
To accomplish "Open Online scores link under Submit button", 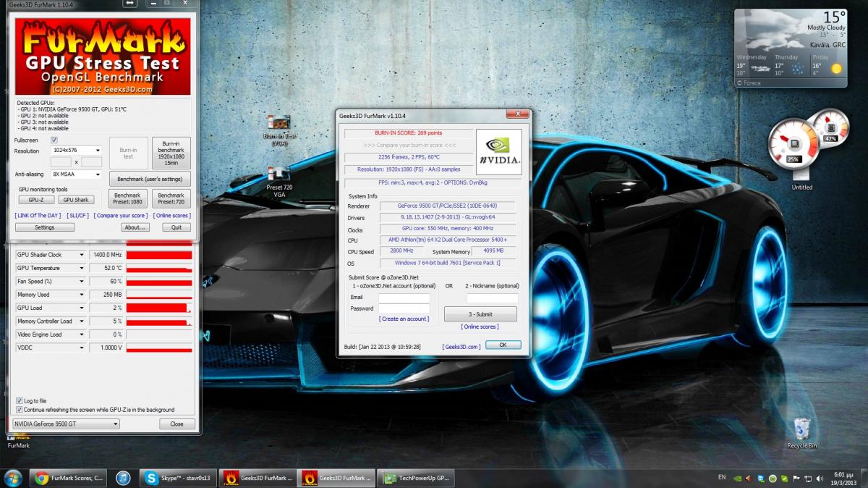I will (x=480, y=327).
